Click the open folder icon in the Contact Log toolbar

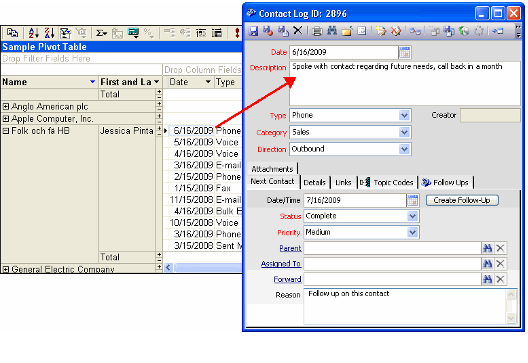pos(347,31)
